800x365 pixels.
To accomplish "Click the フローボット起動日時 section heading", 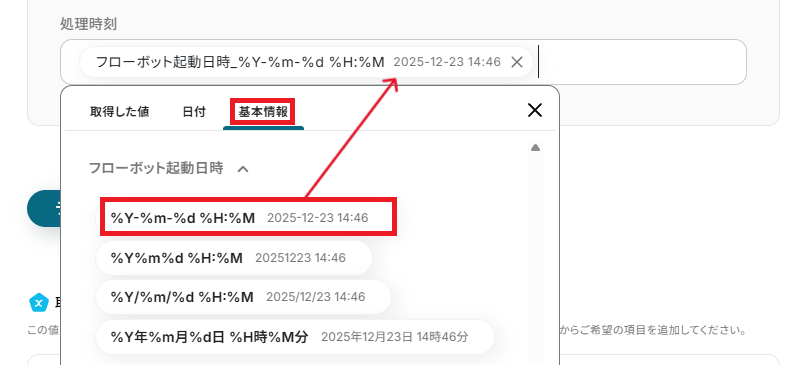I will 156,168.
